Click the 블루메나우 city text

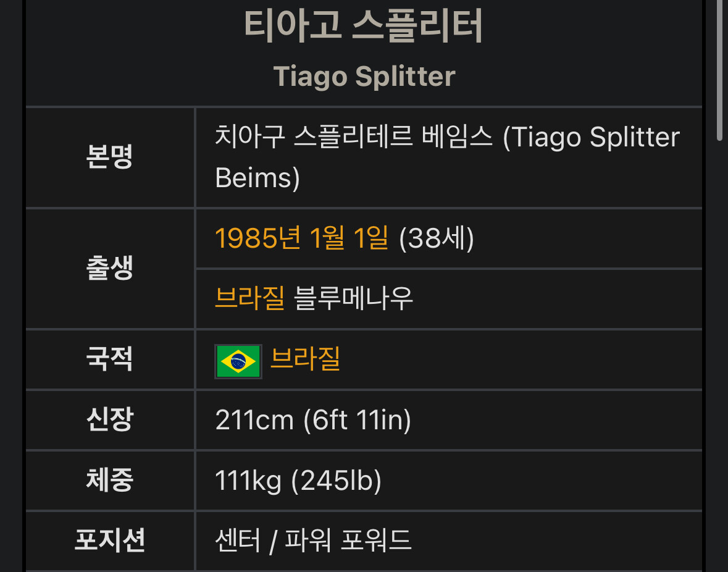(353, 298)
